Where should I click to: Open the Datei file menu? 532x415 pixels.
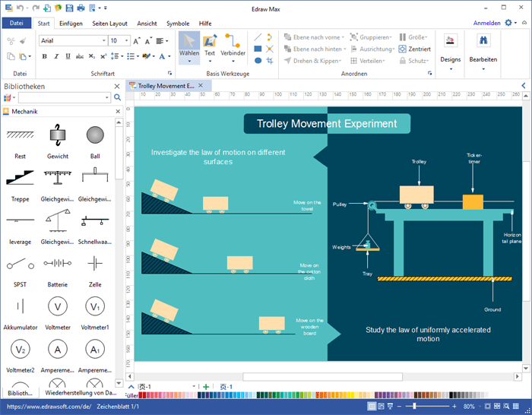[x=16, y=23]
